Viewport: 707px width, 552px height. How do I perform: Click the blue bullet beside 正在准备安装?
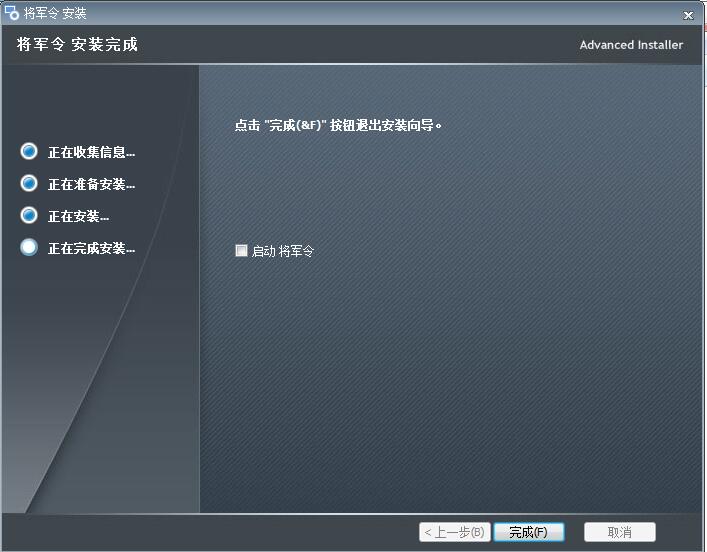tap(29, 184)
